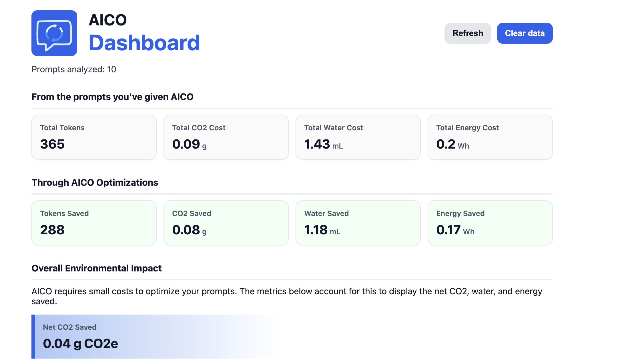Click the Net CO2 Saved banner
Viewport: 622px width, 364px height.
(x=154, y=336)
